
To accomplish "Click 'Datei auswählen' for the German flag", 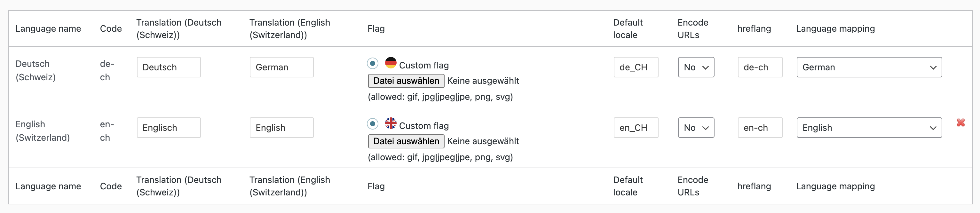I will [x=406, y=81].
